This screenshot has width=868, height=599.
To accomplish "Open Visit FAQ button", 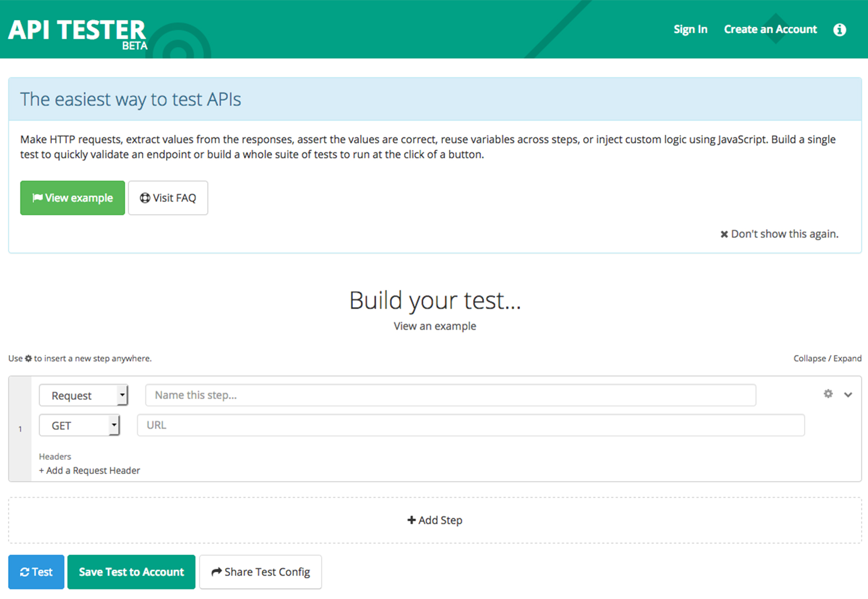I will [x=168, y=198].
